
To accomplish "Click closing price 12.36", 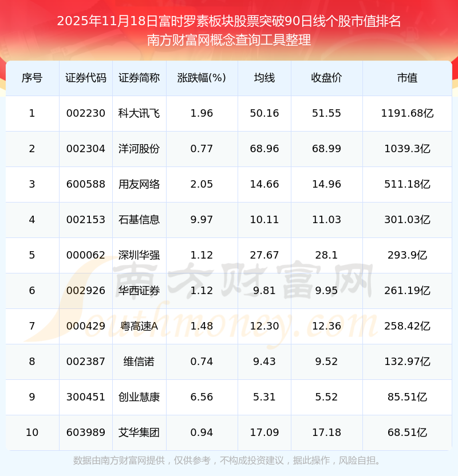I will 326,326.
